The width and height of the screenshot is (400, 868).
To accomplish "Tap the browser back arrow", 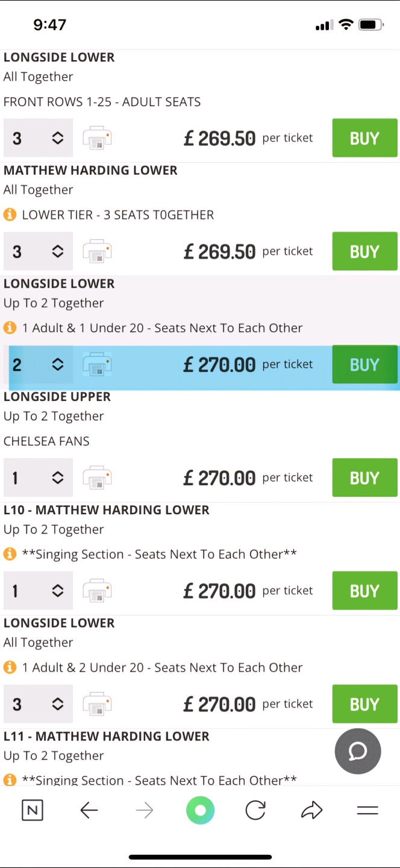I will coord(89,811).
